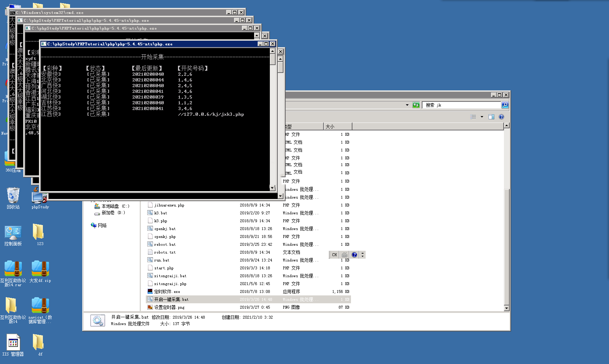Toggle the CH input language button
Viewport: 609px width, 364px height.
(334, 255)
